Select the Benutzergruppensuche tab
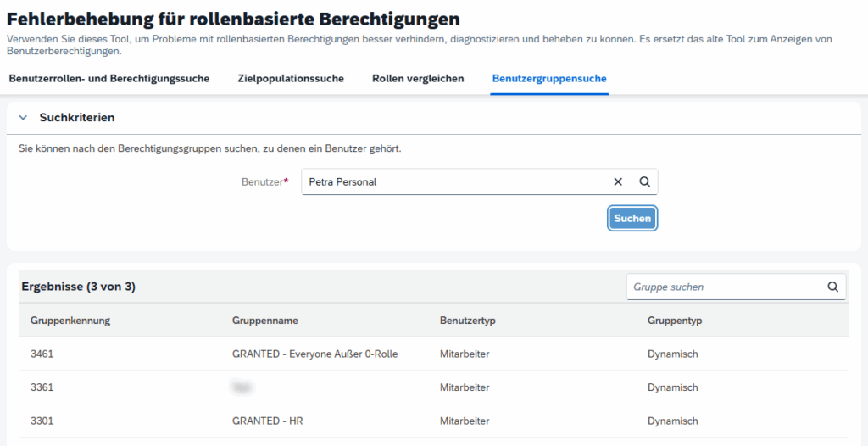 tap(549, 79)
